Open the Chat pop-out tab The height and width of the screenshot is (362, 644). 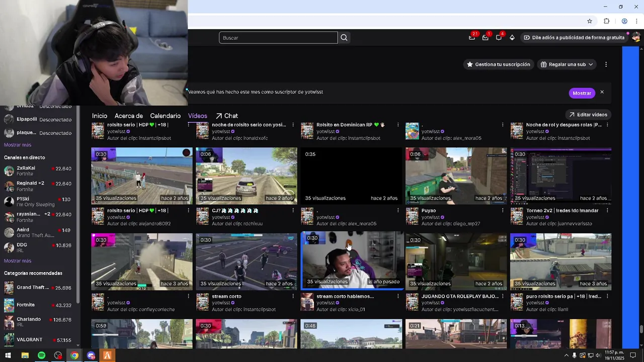(x=227, y=116)
